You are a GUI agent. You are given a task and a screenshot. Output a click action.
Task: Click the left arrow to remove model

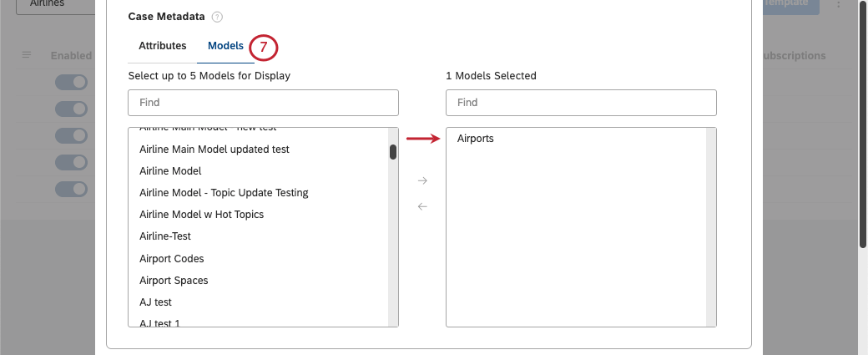click(422, 206)
